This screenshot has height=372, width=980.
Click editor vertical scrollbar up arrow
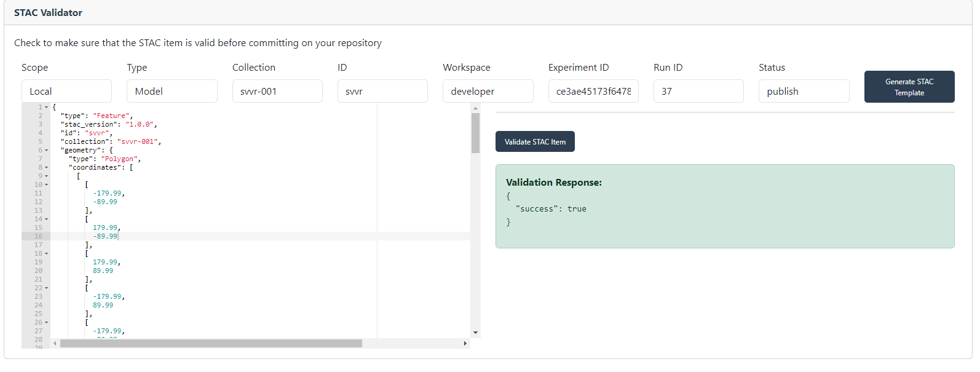tap(475, 108)
